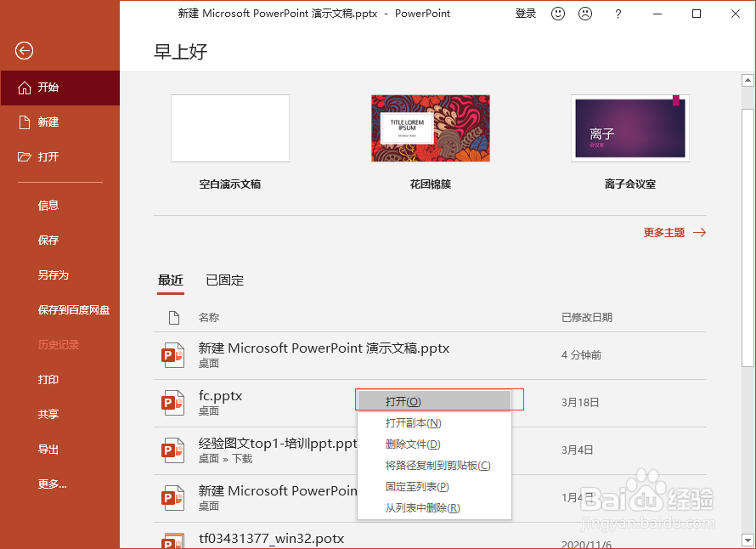The width and height of the screenshot is (756, 549).
Task: Open the 打印 section
Action: point(48,379)
